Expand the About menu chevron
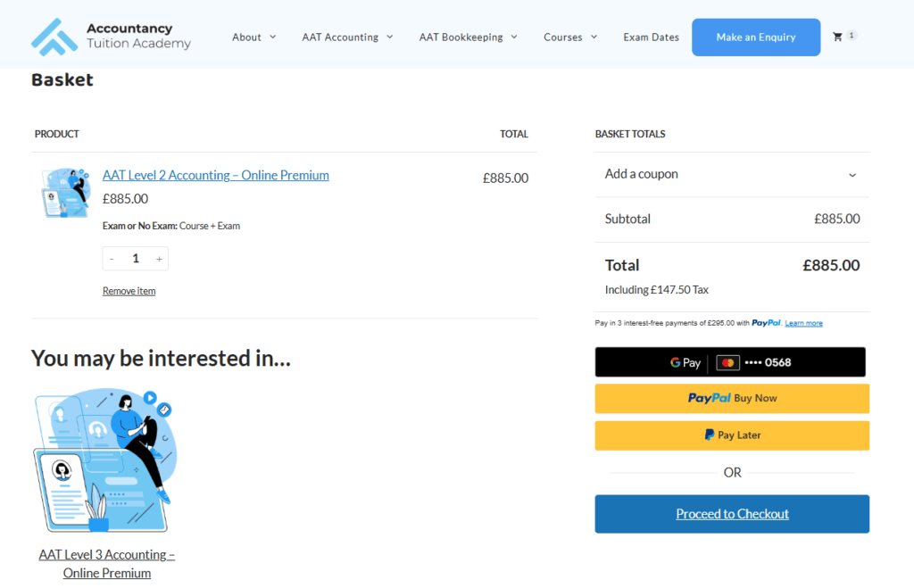 273,37
